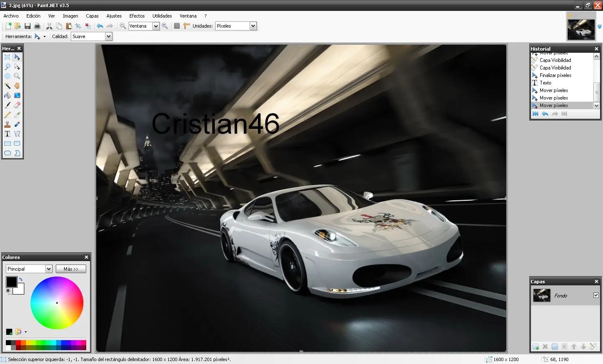This screenshot has width=603, height=364.
Task: Add new layer in Capas panel
Action: (x=536, y=346)
